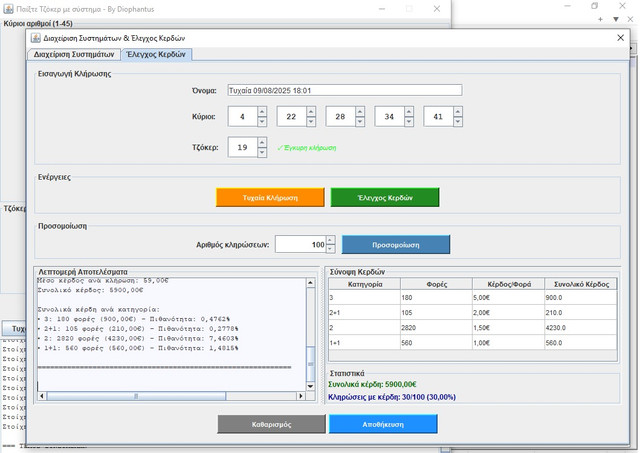Increase the number of draws spinner

(x=331, y=240)
